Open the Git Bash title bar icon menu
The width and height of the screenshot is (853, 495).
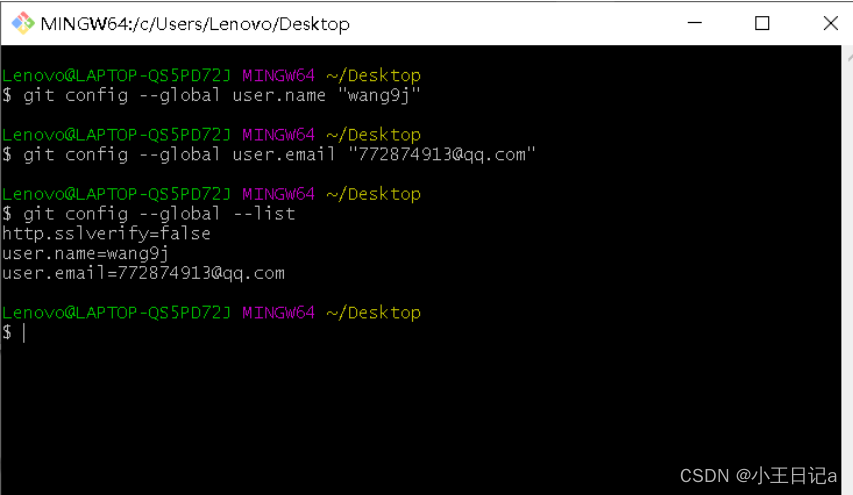click(x=23, y=23)
